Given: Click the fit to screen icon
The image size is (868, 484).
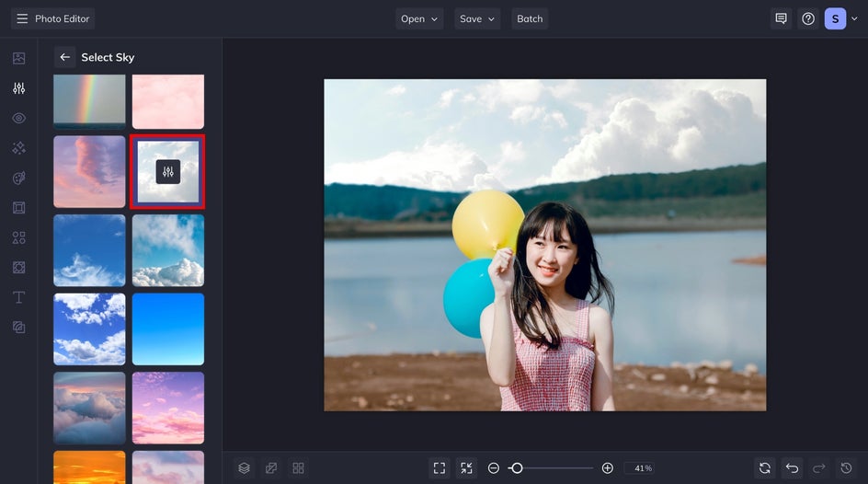Looking at the screenshot, I should click(x=440, y=468).
